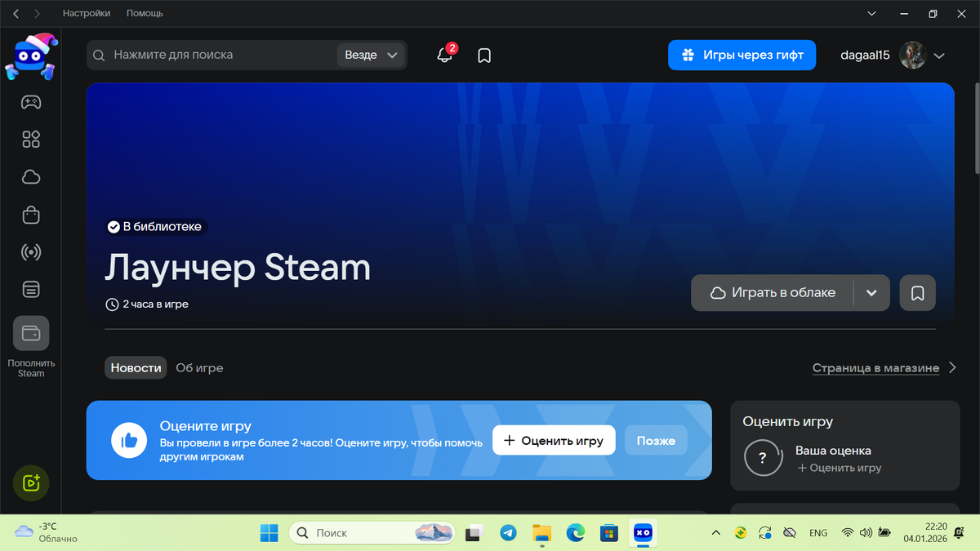Focus the Нажмите для поиска search field
Viewport: 980px width, 551px height.
coord(212,55)
